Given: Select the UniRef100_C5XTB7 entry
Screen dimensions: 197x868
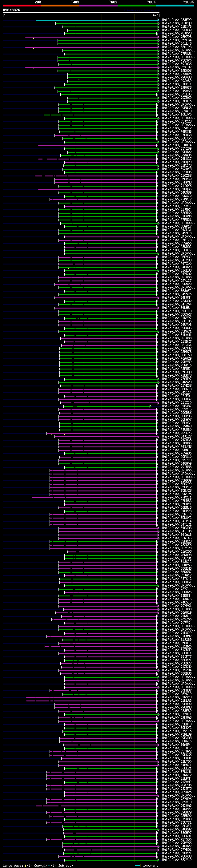Looking at the screenshot, I should pyautogui.click(x=177, y=67).
